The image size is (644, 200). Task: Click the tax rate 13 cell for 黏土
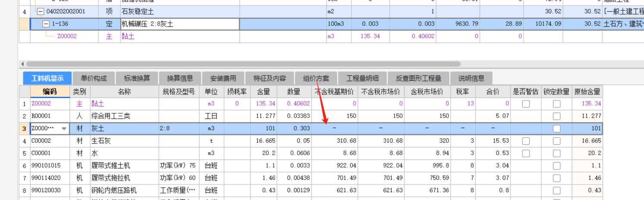tap(463, 104)
